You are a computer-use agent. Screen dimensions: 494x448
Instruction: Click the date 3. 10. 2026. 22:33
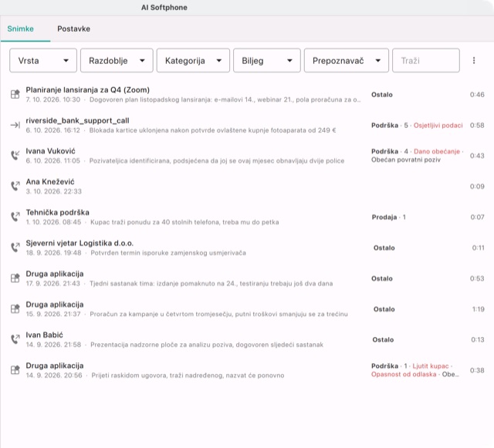[x=54, y=191]
